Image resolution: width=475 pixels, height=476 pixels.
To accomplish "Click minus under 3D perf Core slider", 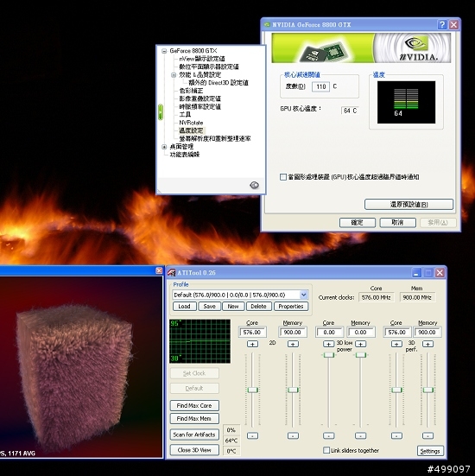I will pyautogui.click(x=396, y=435).
